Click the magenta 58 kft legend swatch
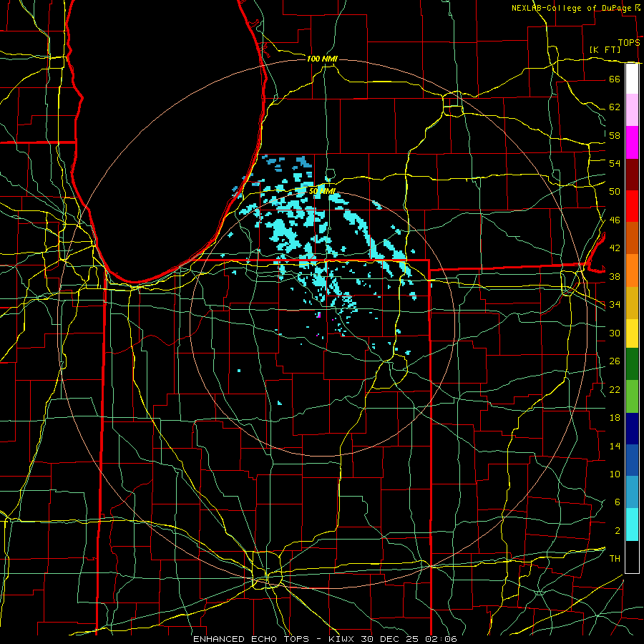Image resolution: width=644 pixels, height=644 pixels. point(632,142)
